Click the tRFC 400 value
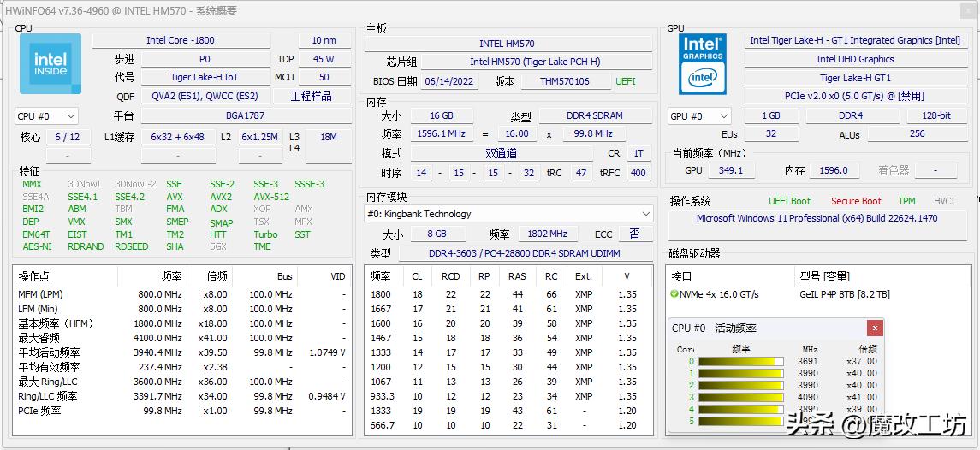 pos(638,173)
